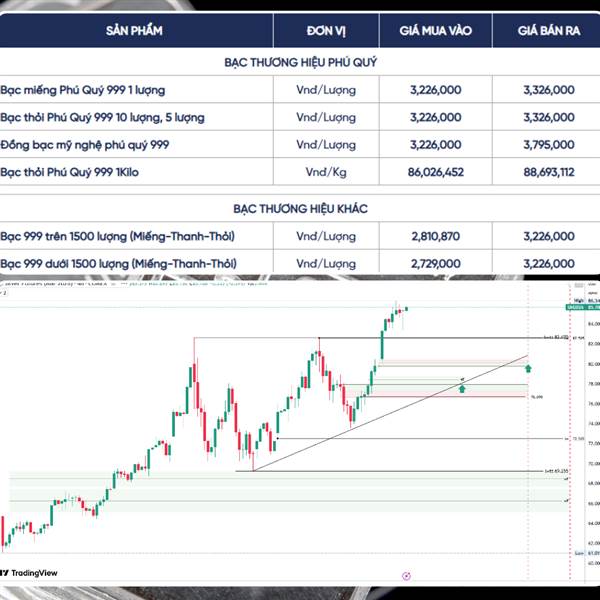600x600 pixels.
Task: Click the GIÁ MUA VÀO column header
Action: point(435,31)
